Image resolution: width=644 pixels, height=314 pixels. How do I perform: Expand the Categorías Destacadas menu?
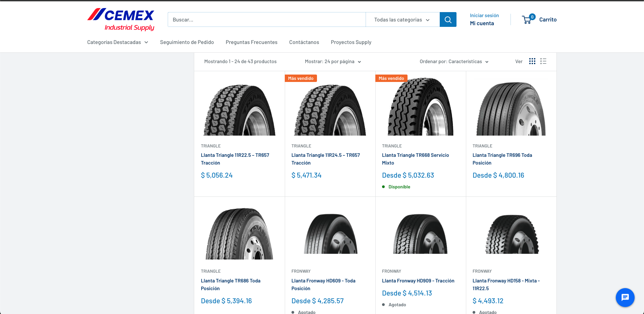[x=117, y=42]
